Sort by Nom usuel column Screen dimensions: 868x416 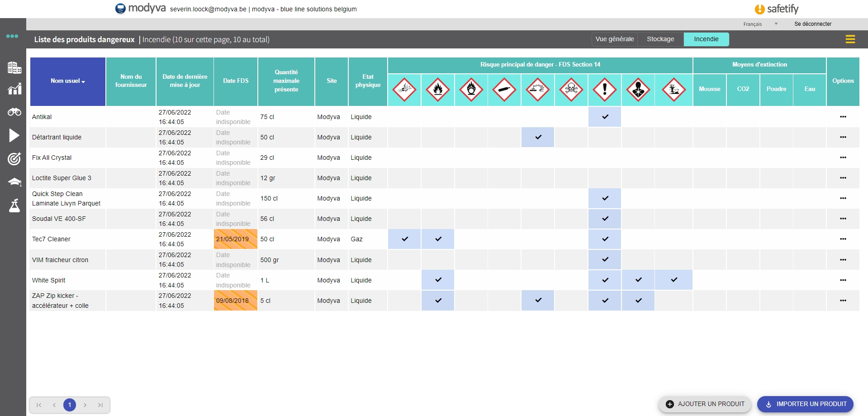(68, 81)
